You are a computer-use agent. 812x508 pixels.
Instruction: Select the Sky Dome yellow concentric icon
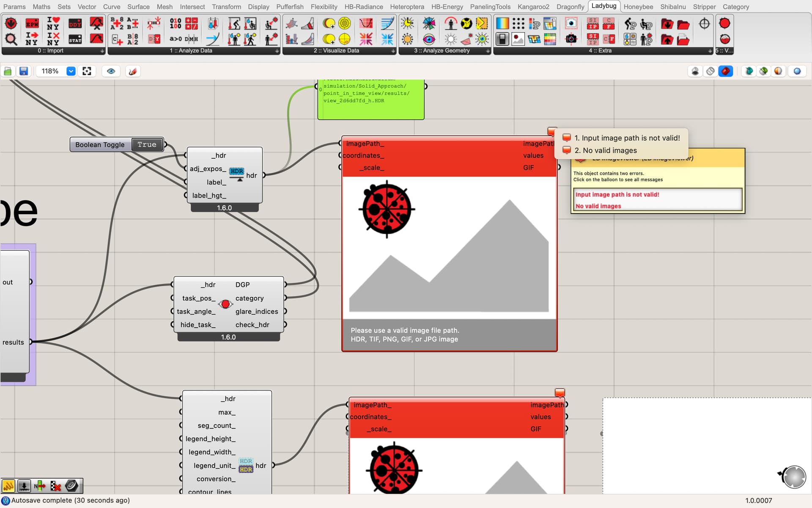coord(345,23)
